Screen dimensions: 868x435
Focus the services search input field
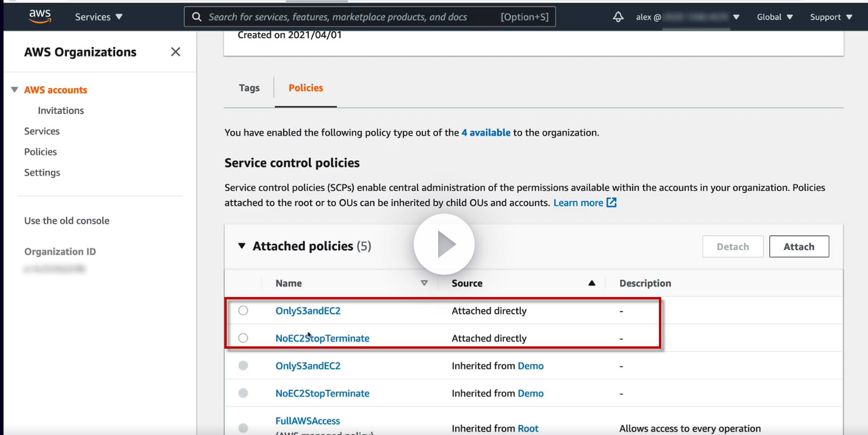pos(352,17)
